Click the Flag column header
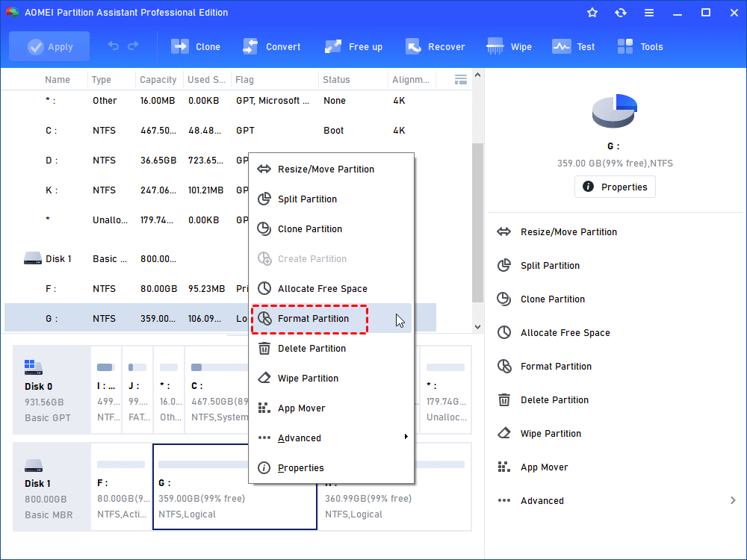This screenshot has width=747, height=560. coord(244,80)
